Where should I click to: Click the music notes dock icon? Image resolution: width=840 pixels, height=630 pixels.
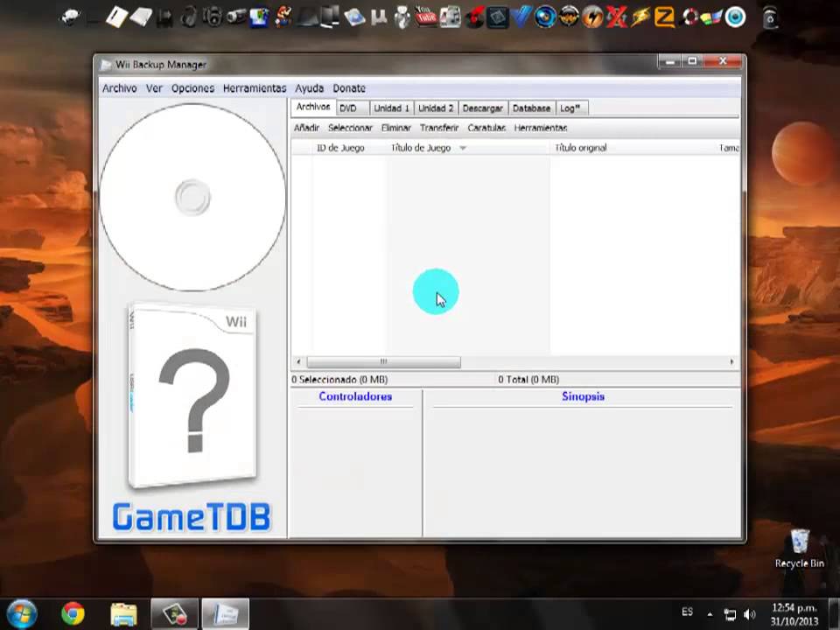point(450,17)
